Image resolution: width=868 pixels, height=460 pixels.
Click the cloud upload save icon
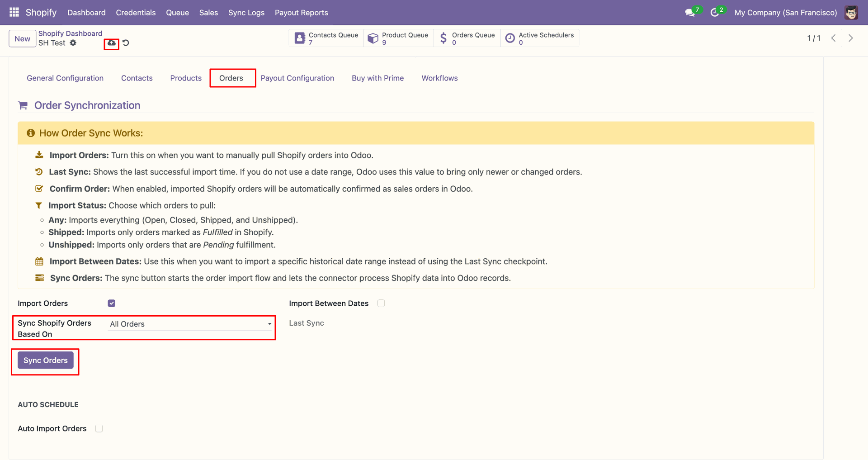click(x=111, y=43)
